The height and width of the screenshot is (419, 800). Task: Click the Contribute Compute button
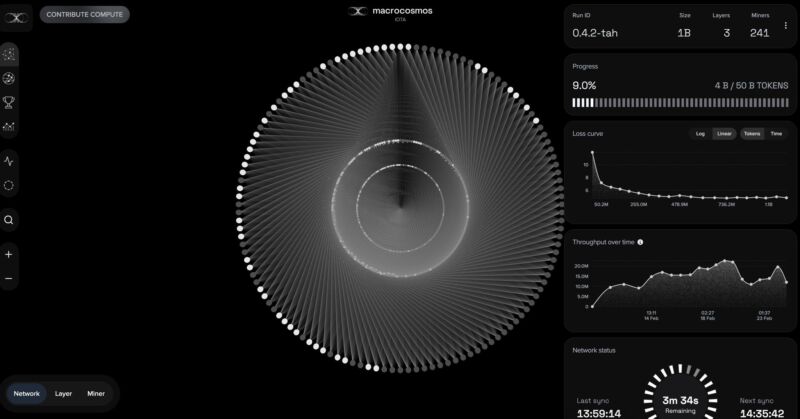[x=84, y=15]
